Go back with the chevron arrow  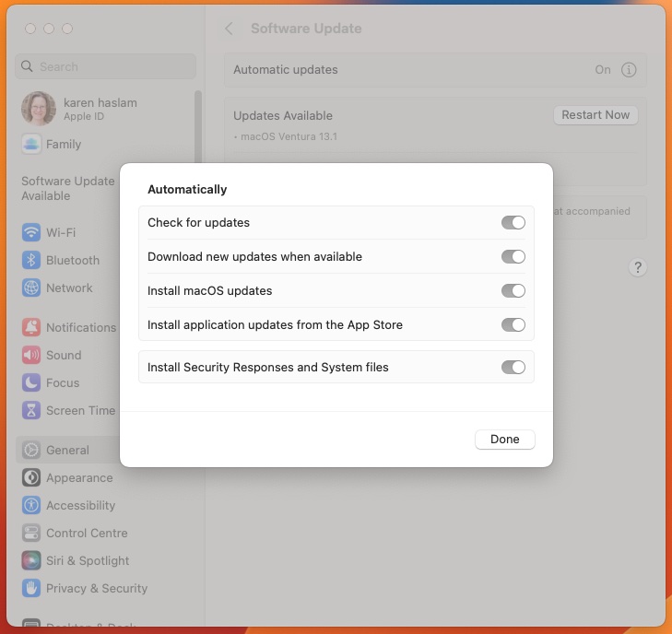pyautogui.click(x=230, y=29)
